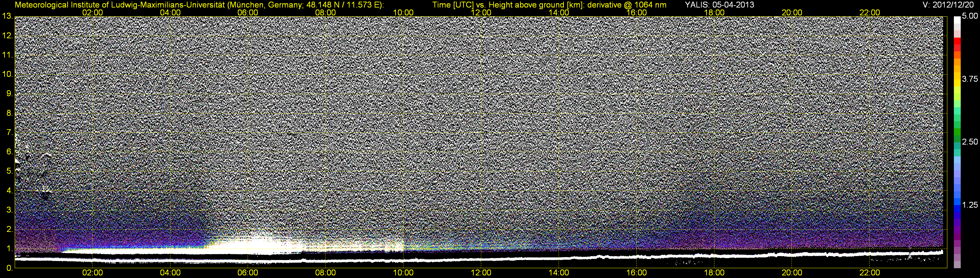Click the 22:00 label on the bottom time axis

(870, 273)
